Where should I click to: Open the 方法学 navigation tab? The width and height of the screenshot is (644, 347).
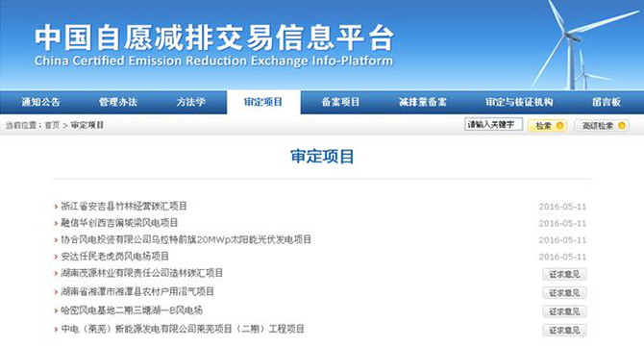[x=190, y=102]
